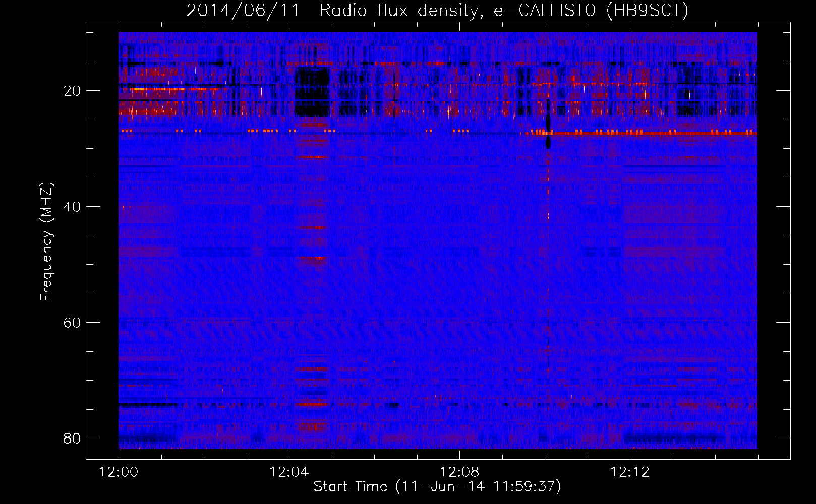Click the 12:04 time axis tick label
816x504 pixels.
(289, 472)
